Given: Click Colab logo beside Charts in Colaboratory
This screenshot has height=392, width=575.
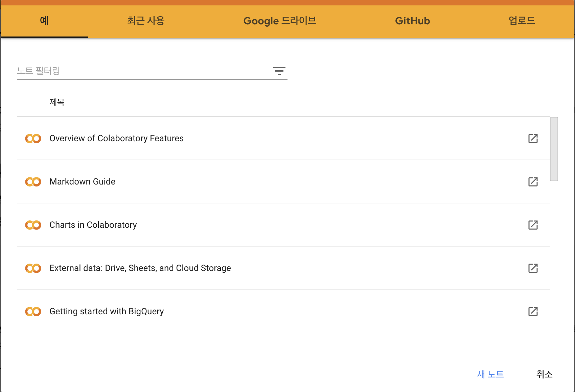Looking at the screenshot, I should (x=33, y=225).
